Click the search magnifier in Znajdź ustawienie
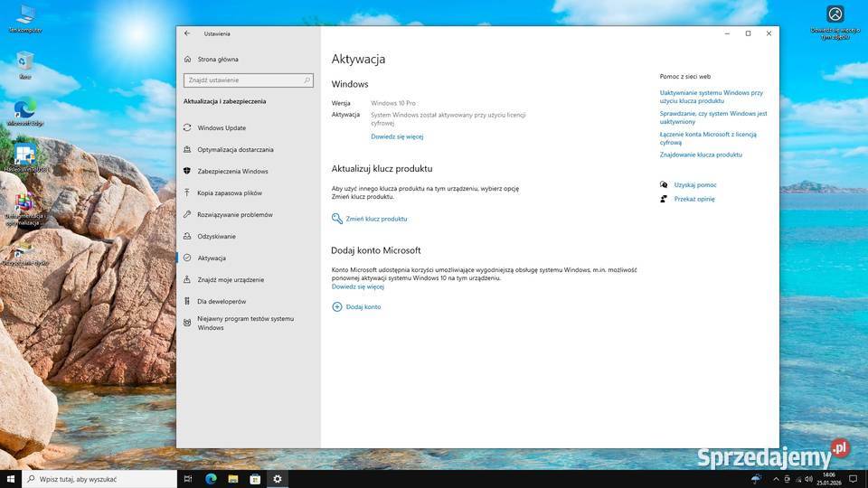 [307, 80]
